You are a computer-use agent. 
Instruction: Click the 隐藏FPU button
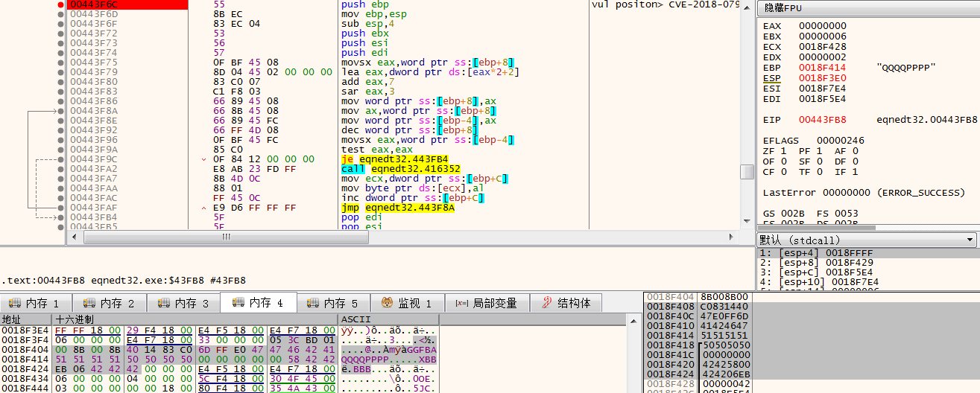(x=869, y=8)
